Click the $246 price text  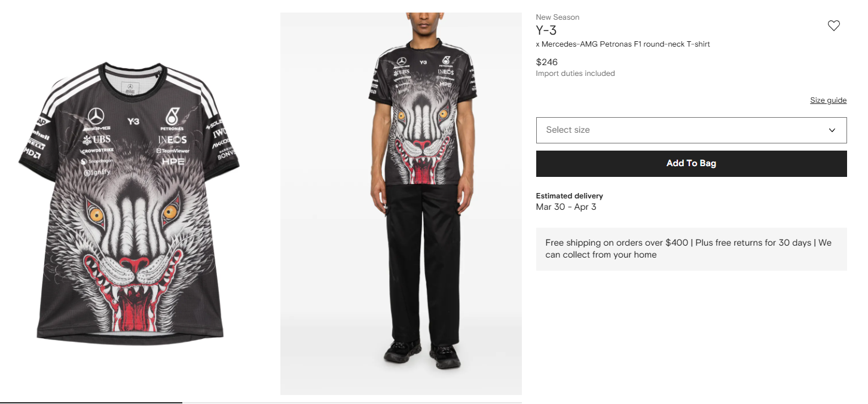tap(547, 62)
